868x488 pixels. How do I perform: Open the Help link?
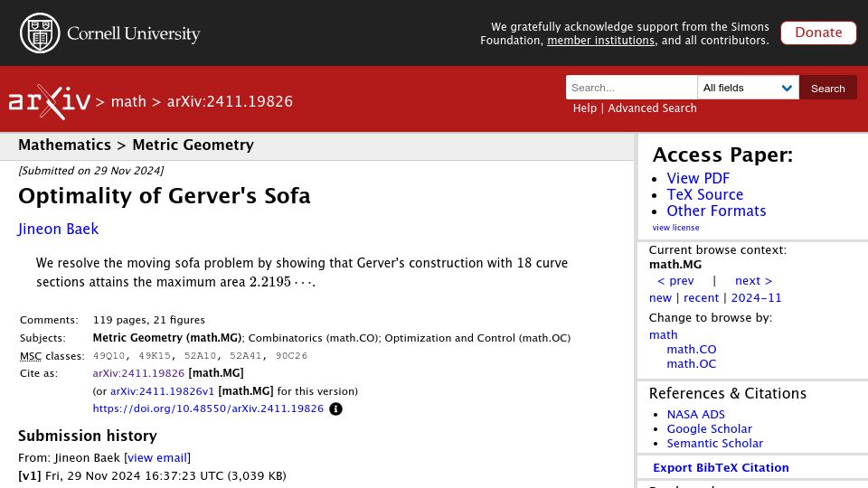point(585,108)
